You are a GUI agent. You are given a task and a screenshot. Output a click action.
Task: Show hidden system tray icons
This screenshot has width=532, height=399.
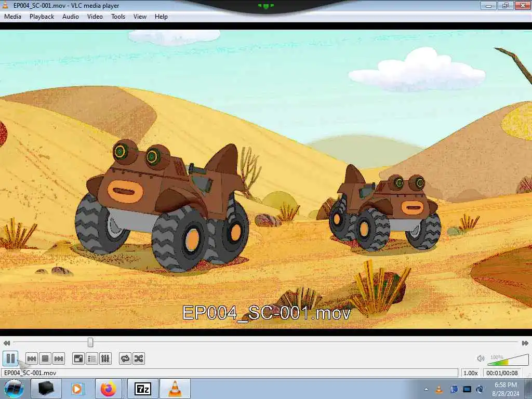426,389
